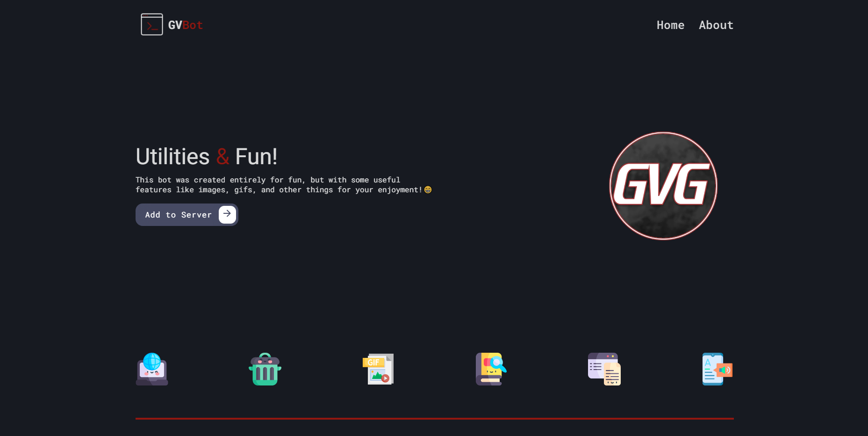Click the round GVG logo image

click(x=663, y=186)
